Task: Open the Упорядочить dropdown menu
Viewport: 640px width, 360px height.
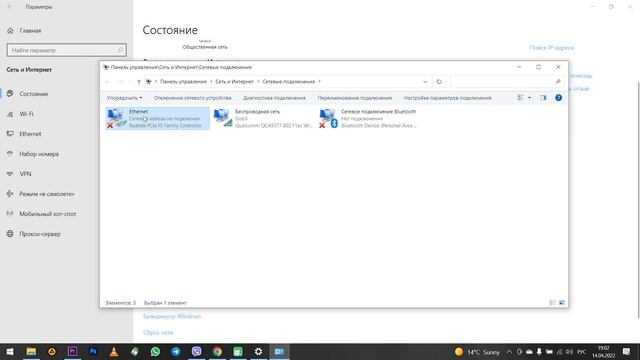Action: (124, 98)
